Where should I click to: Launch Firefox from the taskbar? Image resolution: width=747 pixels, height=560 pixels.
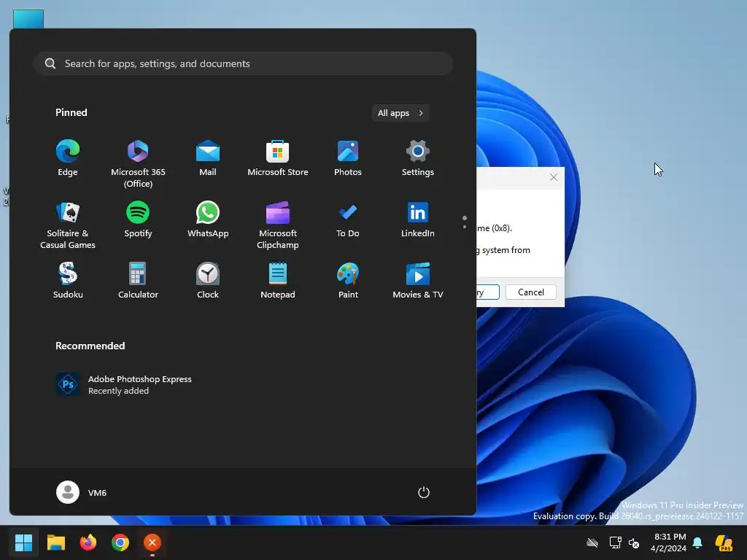(x=88, y=542)
